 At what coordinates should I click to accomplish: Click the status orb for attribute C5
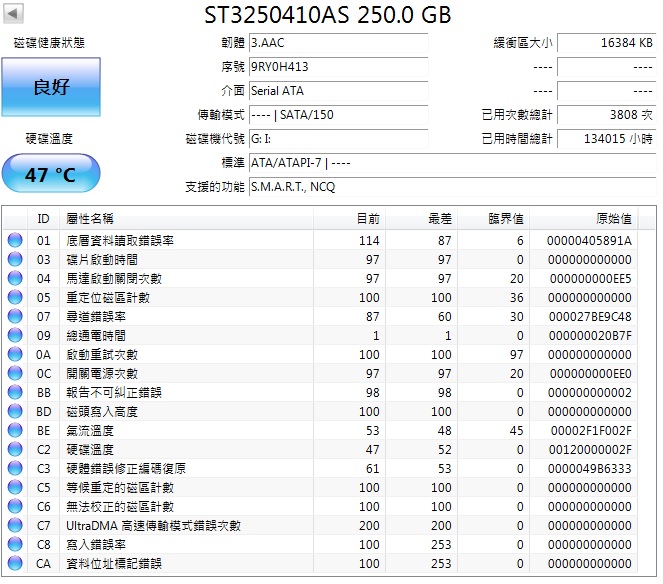click(15, 488)
